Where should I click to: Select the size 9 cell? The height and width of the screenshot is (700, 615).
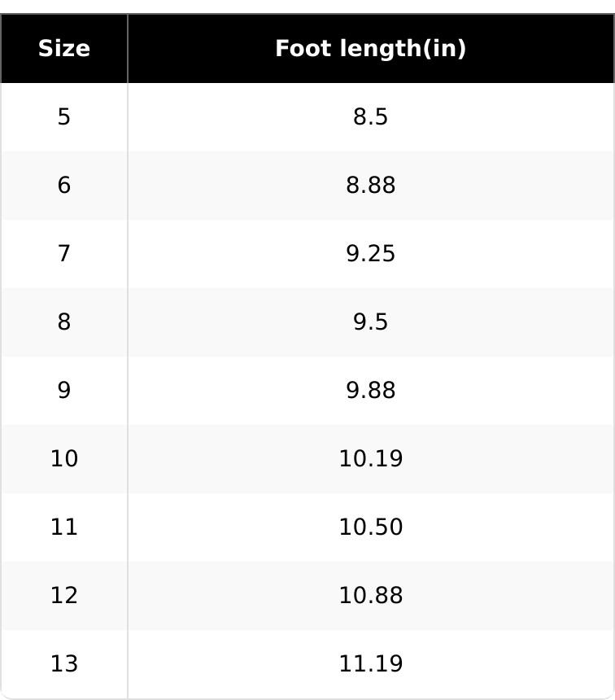pyautogui.click(x=64, y=391)
